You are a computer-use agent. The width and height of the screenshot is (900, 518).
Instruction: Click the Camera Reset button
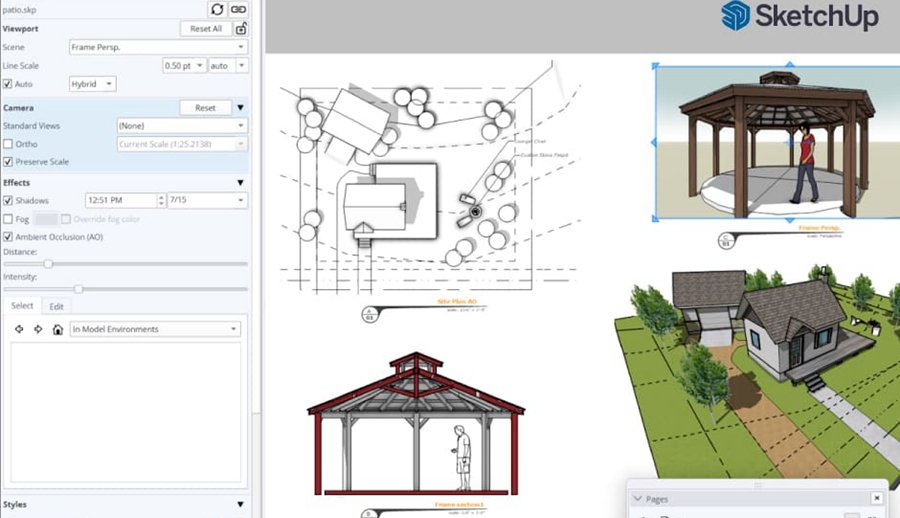click(205, 107)
